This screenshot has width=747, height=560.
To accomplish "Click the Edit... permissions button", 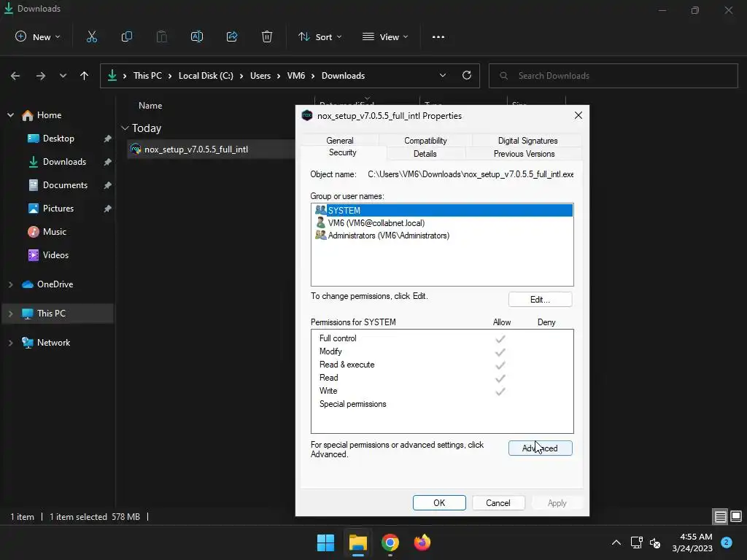I will pyautogui.click(x=541, y=300).
